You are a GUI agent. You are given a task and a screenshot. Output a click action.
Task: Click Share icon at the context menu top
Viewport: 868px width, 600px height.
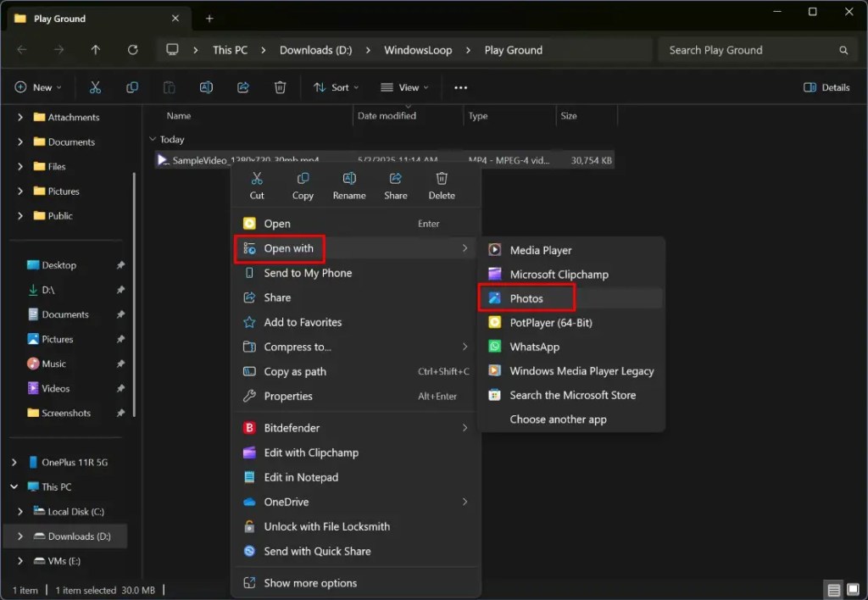[x=395, y=186]
